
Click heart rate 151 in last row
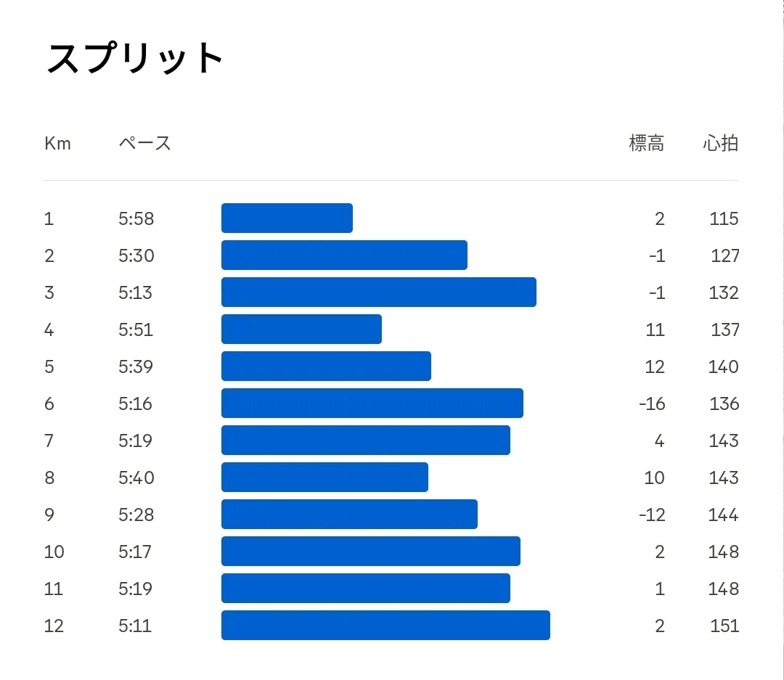tap(724, 626)
